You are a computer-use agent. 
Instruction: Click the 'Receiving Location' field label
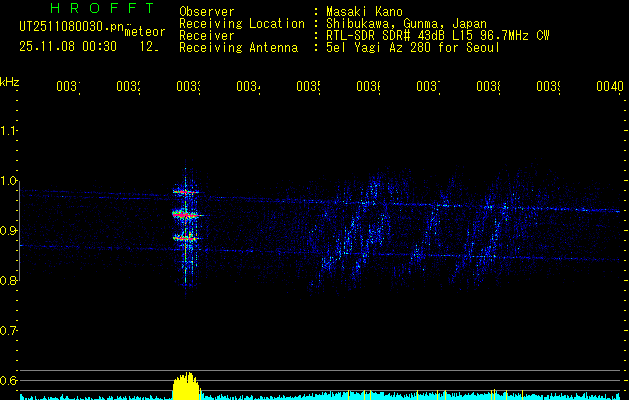click(x=241, y=23)
